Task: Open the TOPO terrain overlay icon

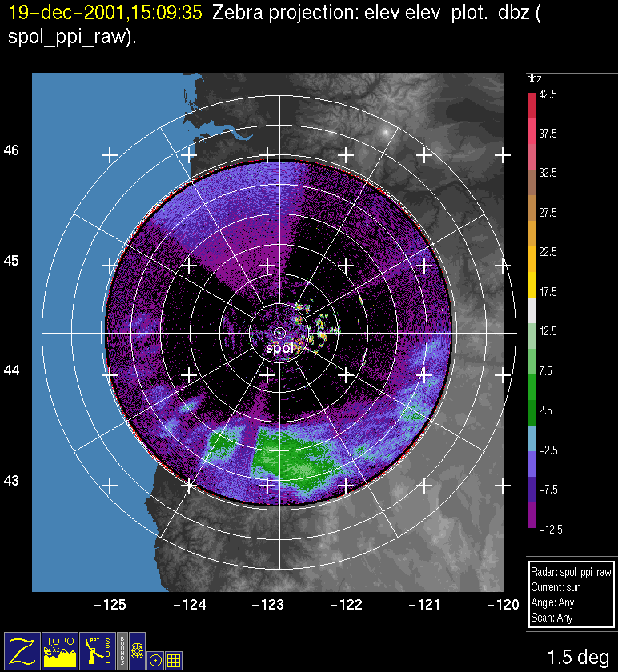Action: [x=60, y=650]
